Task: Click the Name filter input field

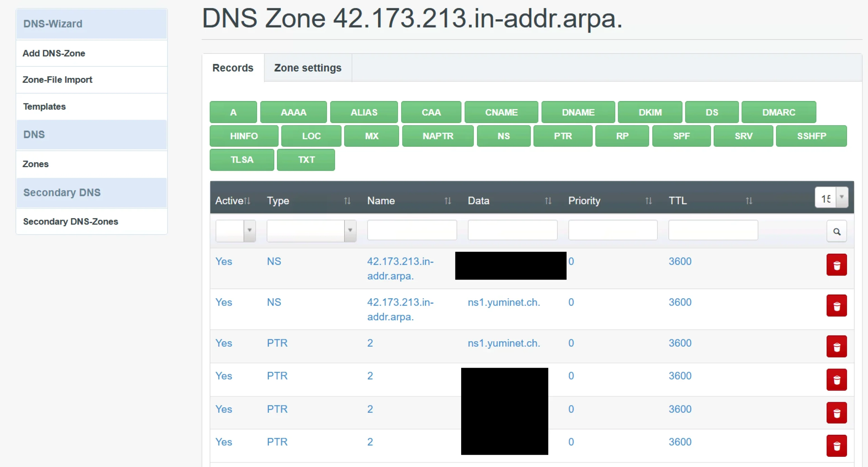Action: [412, 230]
